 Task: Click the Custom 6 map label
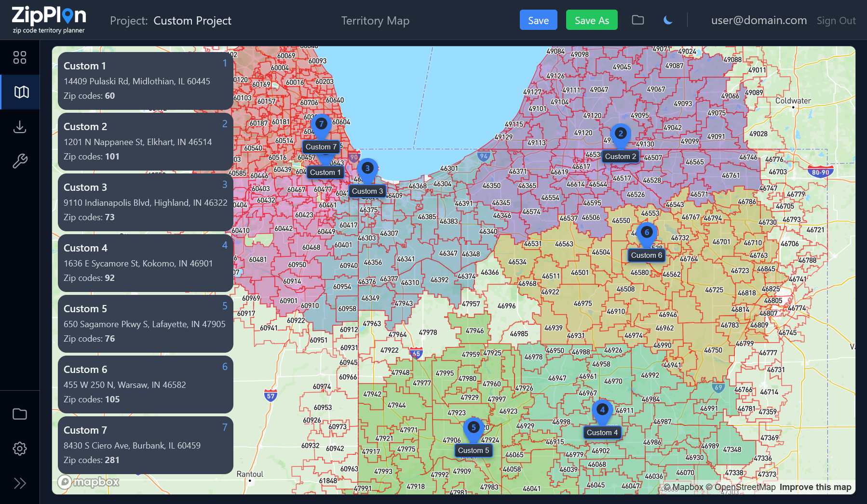[x=646, y=255]
